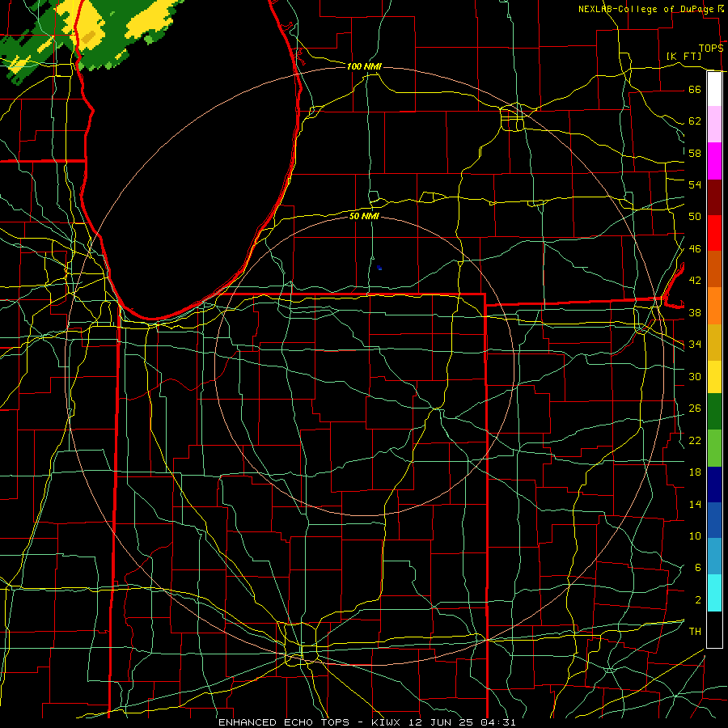This screenshot has width=728, height=728.
Task: Click the cyan 6 kft legend swatch
Action: pos(714,593)
